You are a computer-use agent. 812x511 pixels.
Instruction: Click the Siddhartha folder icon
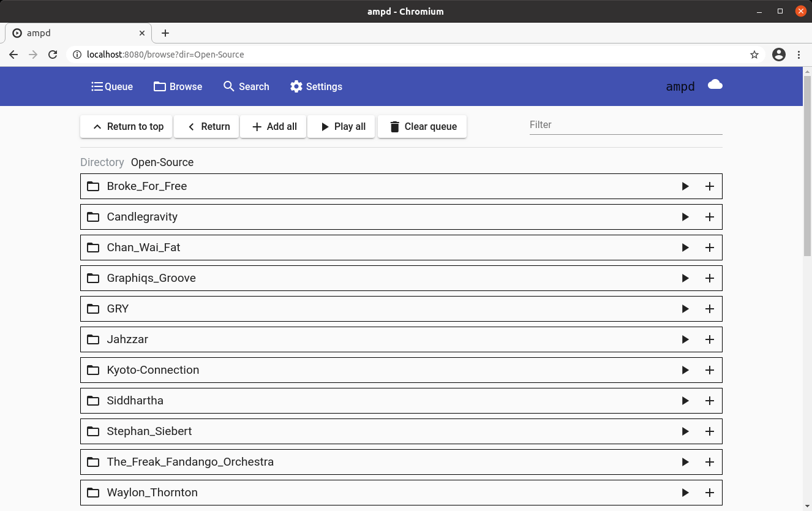[93, 401]
